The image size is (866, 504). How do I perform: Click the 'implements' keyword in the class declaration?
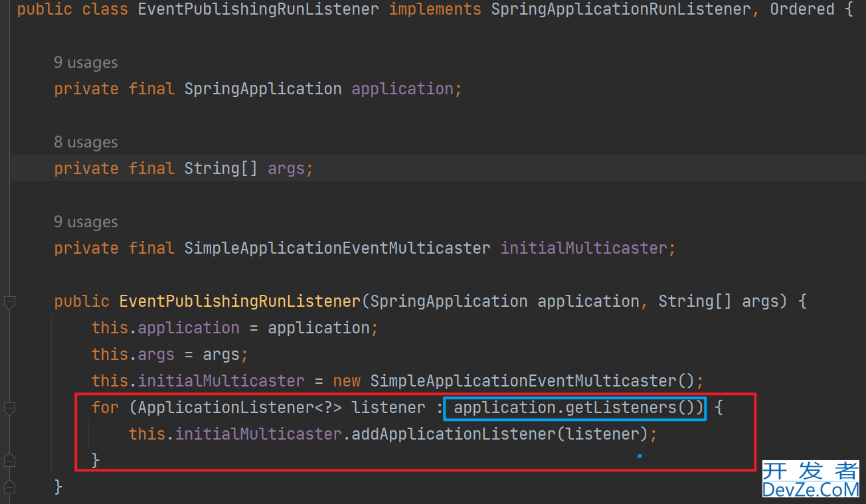pos(435,9)
